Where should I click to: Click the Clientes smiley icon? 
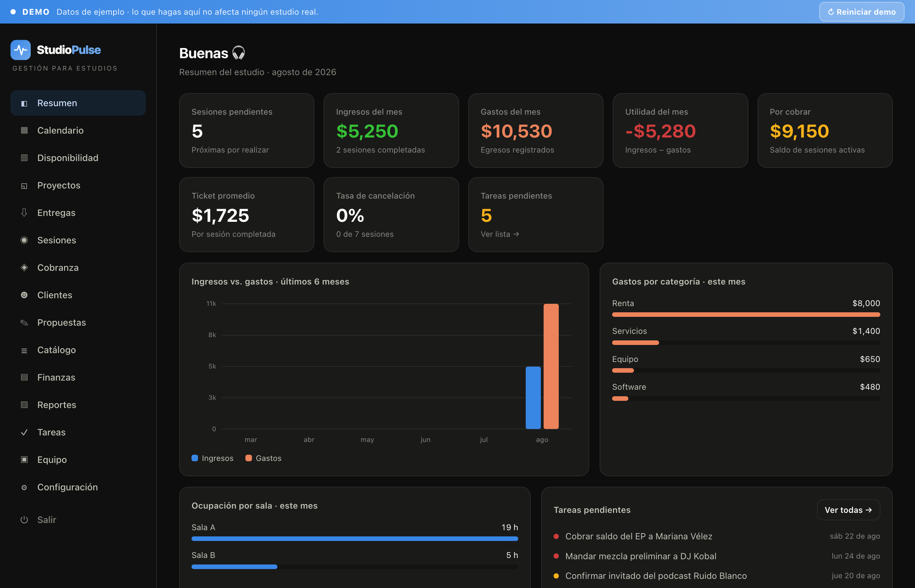(x=24, y=295)
